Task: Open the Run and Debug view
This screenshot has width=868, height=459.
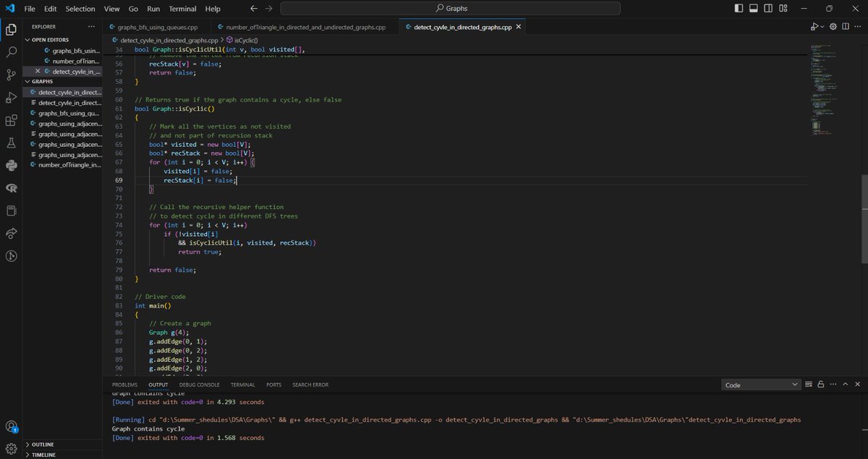Action: (x=12, y=97)
